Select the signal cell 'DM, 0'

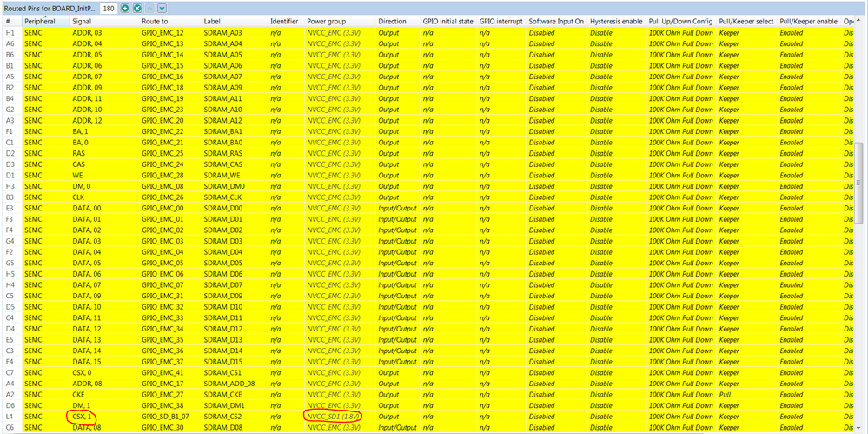[82, 186]
